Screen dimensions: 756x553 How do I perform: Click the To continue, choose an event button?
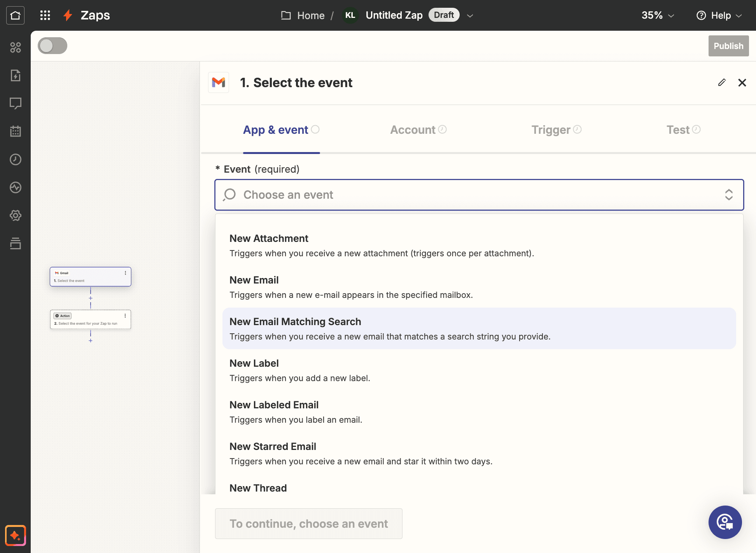(309, 524)
